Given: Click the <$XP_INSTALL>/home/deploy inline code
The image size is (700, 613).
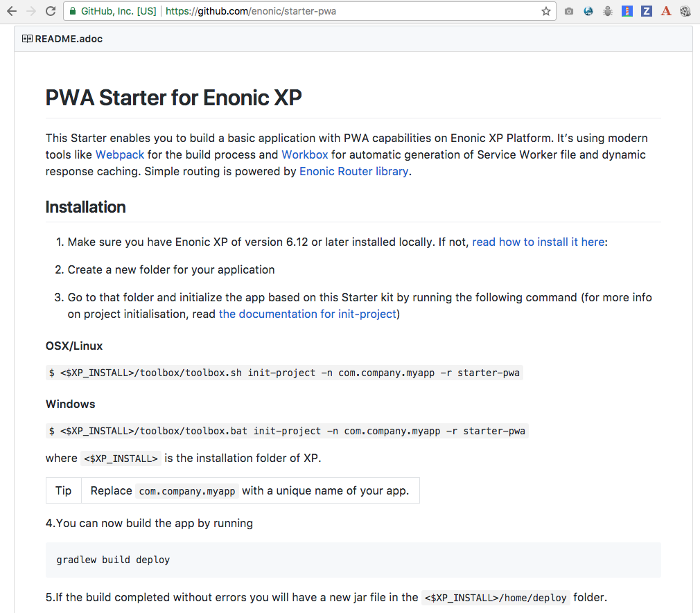Looking at the screenshot, I should [496, 598].
